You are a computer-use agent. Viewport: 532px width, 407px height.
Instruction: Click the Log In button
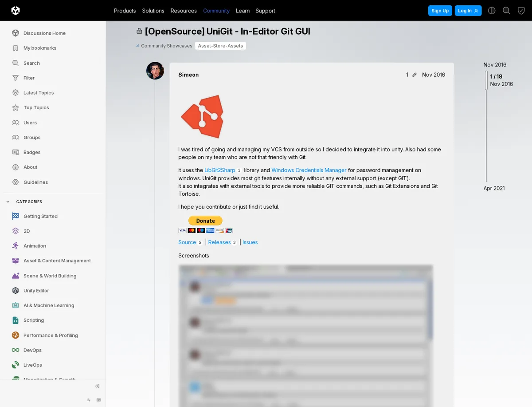pos(468,11)
